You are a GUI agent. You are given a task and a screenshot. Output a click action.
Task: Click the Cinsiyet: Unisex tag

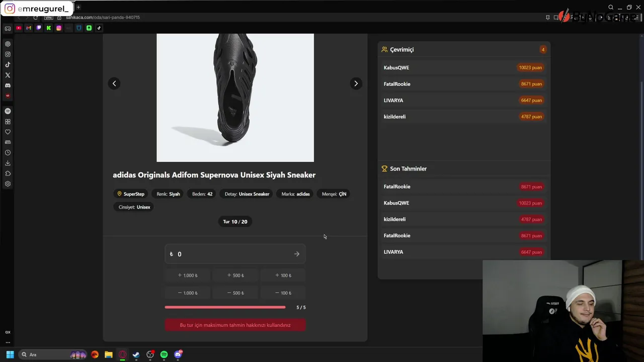pyautogui.click(x=134, y=207)
